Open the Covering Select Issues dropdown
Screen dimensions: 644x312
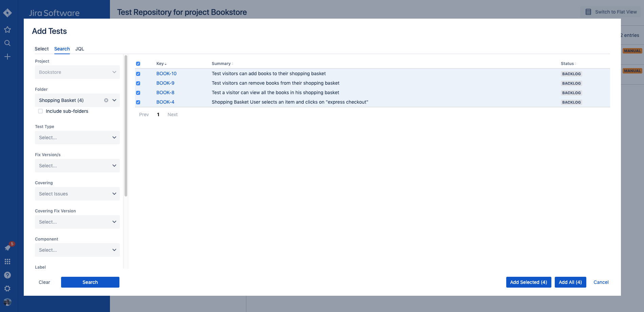[77, 194]
